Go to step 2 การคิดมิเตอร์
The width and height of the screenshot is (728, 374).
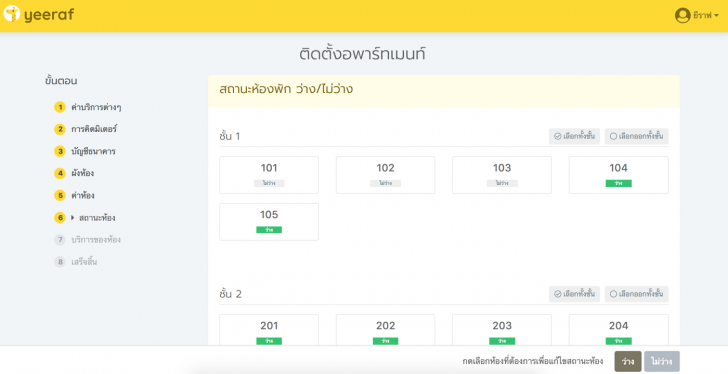click(x=93, y=129)
